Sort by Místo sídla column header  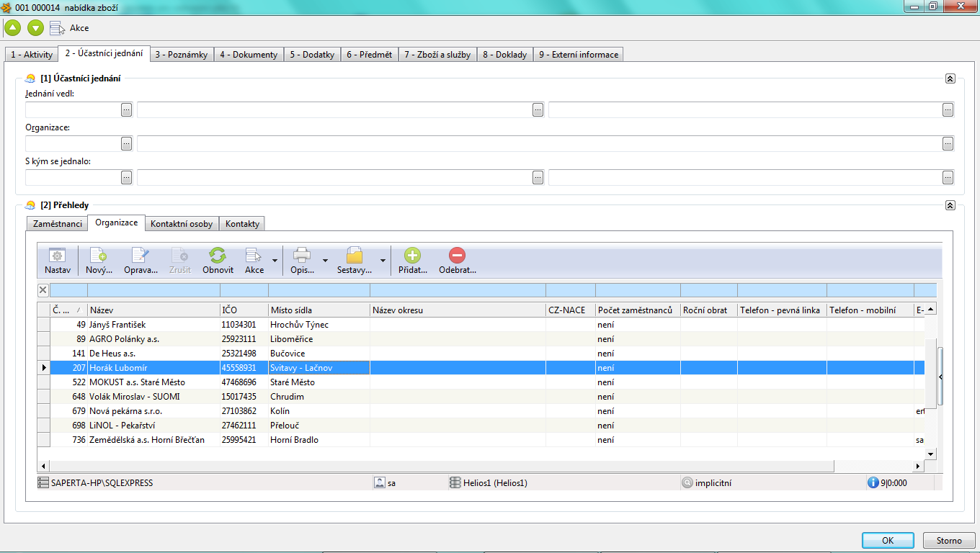(318, 310)
